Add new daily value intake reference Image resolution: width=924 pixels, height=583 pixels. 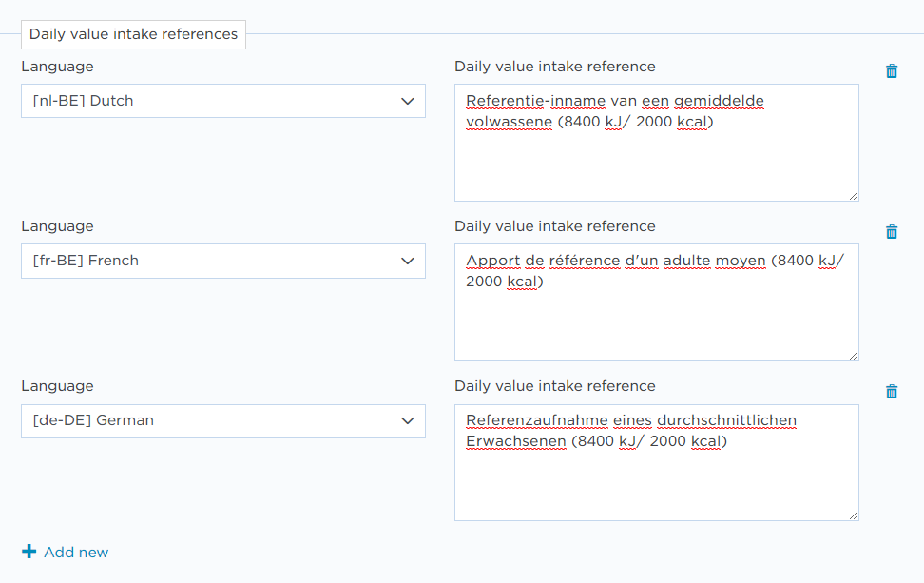point(65,552)
